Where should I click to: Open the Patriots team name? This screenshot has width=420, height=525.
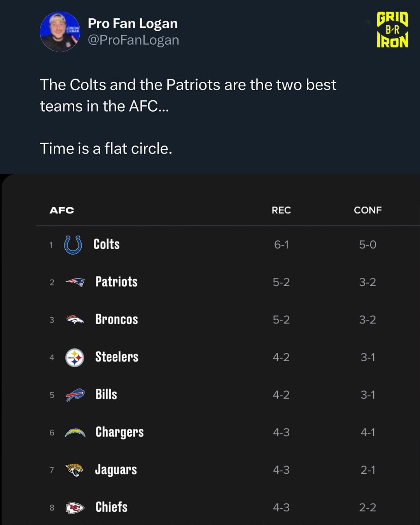(116, 282)
